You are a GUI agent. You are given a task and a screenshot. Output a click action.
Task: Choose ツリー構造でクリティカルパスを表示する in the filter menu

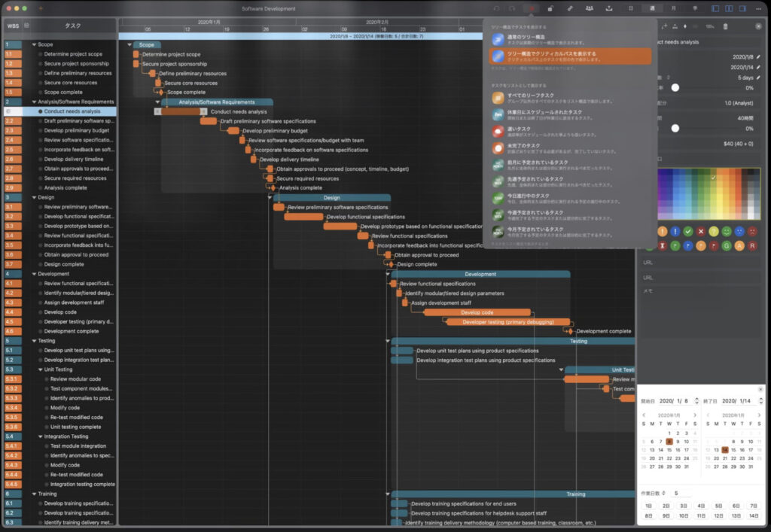571,56
